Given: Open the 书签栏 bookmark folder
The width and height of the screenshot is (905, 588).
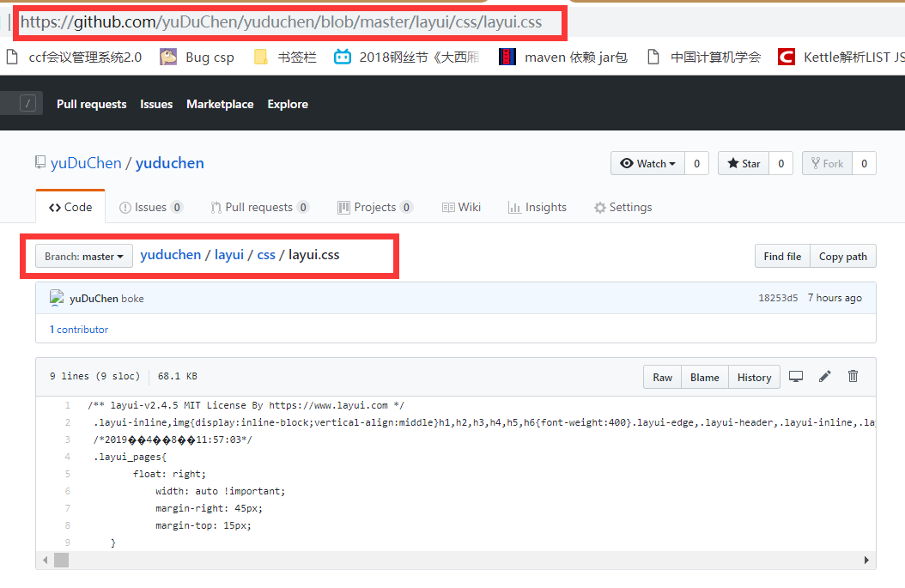Looking at the screenshot, I should 286,58.
